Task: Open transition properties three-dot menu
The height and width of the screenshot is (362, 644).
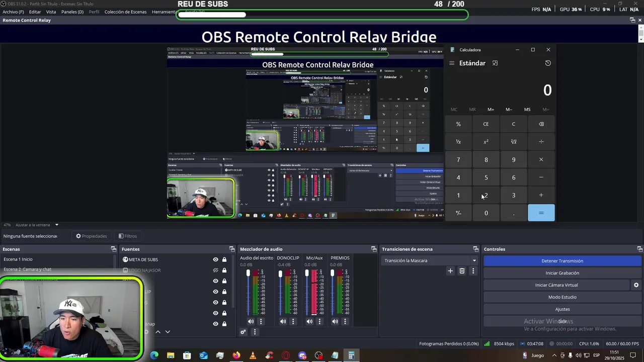Action: [x=473, y=271]
